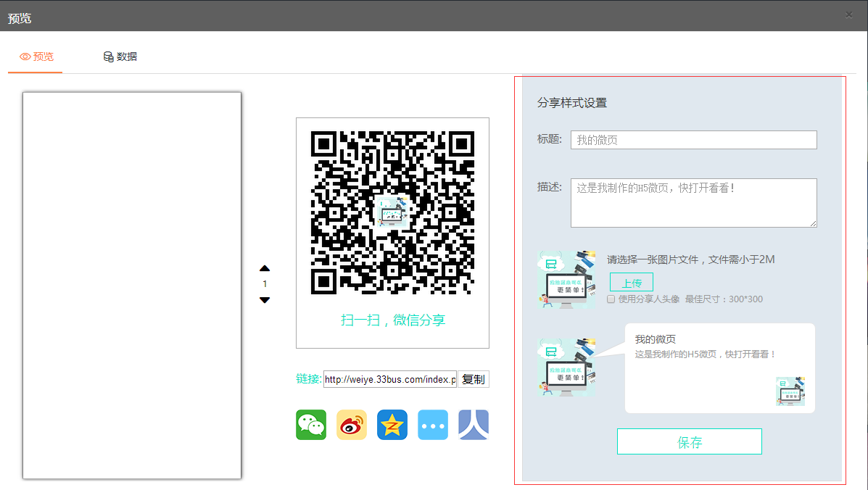
Task: Open more sharing options (three dots)
Action: point(433,425)
